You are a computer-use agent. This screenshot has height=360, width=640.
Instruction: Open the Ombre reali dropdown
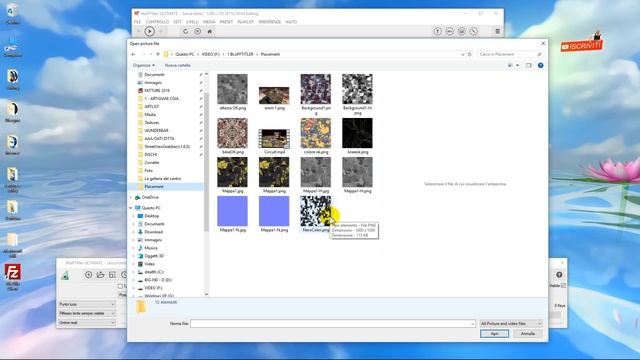coord(87,323)
